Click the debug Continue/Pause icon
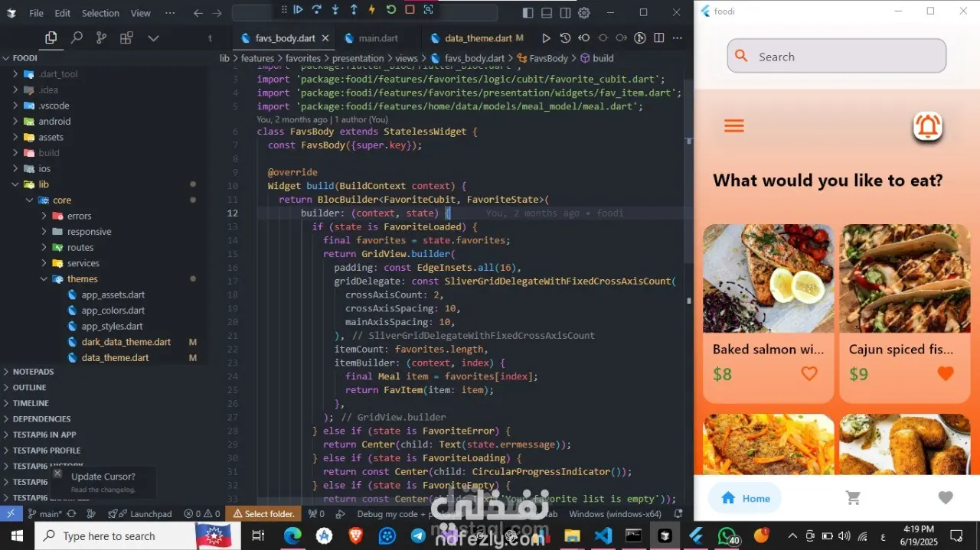The image size is (980, 550). [299, 10]
